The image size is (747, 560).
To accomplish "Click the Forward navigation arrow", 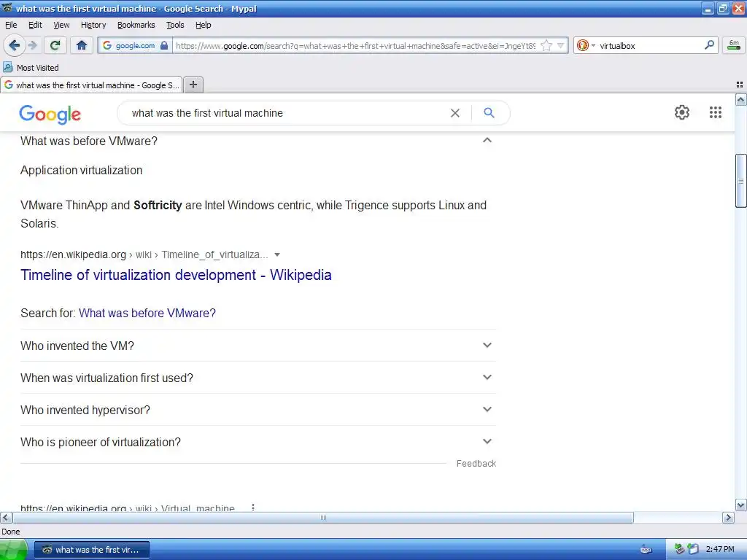I will click(x=32, y=45).
